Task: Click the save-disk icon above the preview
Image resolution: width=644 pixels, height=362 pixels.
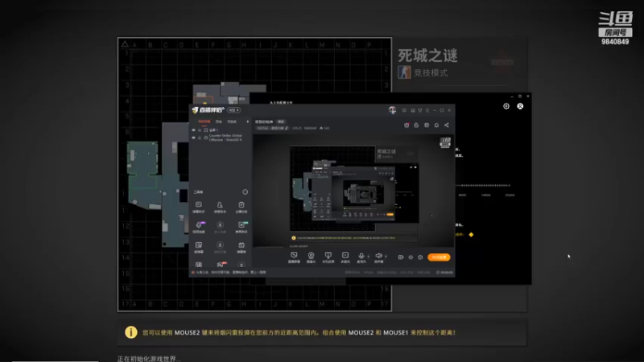Action: [x=427, y=125]
